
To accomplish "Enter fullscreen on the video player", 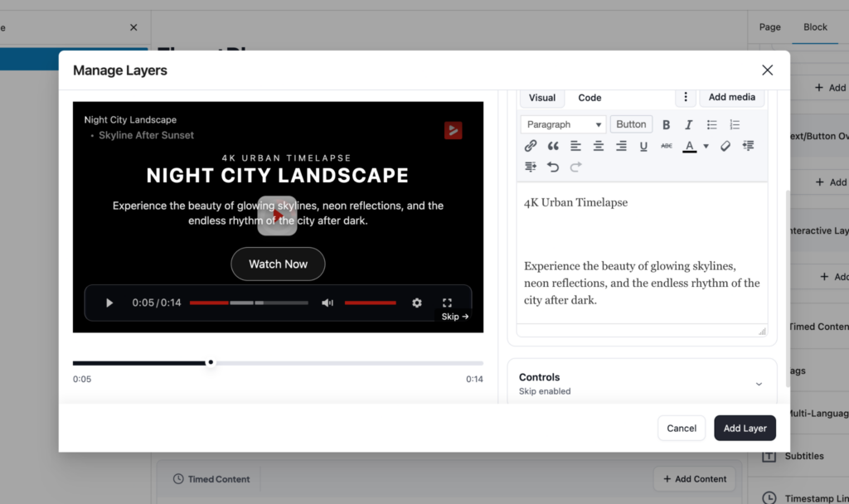I will pos(447,303).
